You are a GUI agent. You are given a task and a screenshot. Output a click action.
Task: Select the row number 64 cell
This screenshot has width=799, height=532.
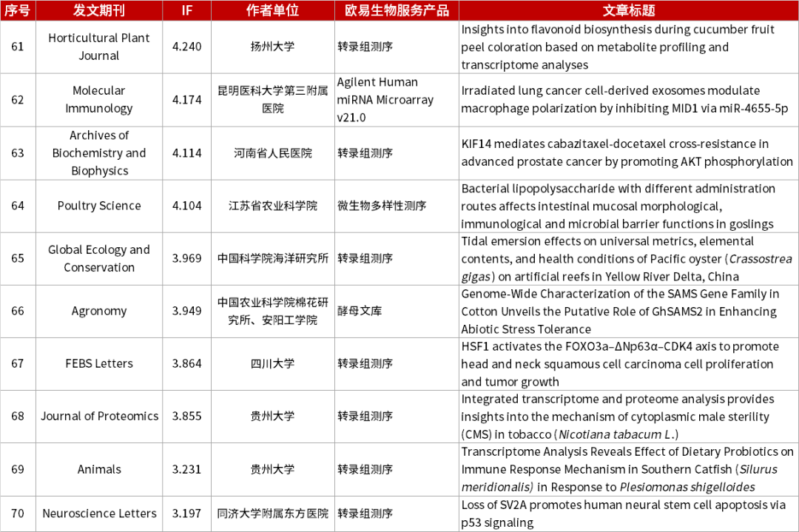(x=18, y=206)
